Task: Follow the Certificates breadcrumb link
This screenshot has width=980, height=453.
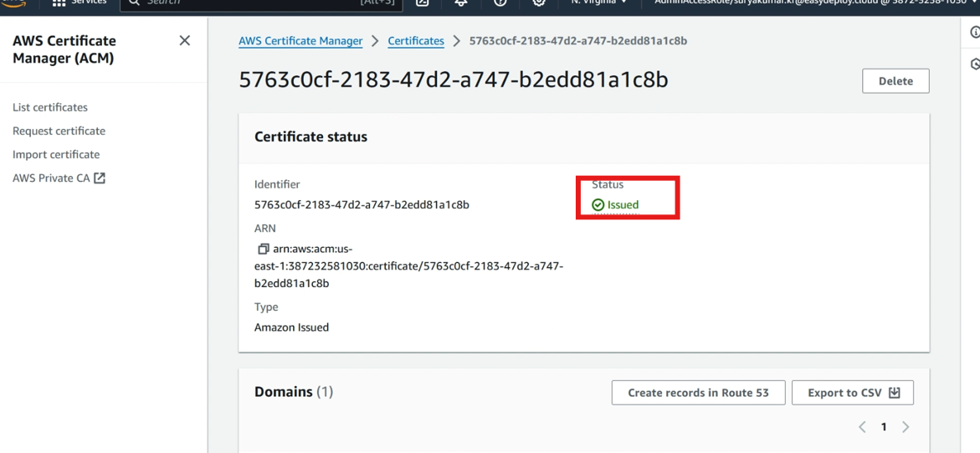Action: point(416,41)
